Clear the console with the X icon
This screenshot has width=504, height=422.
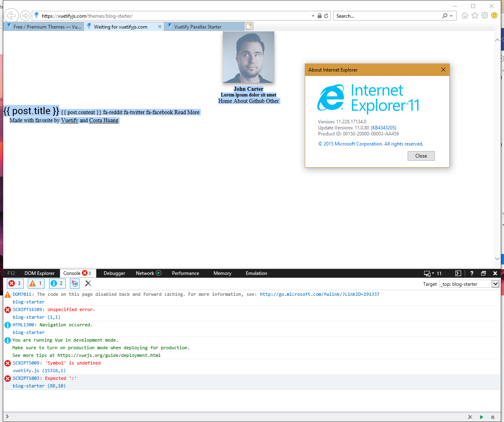pyautogui.click(x=88, y=283)
